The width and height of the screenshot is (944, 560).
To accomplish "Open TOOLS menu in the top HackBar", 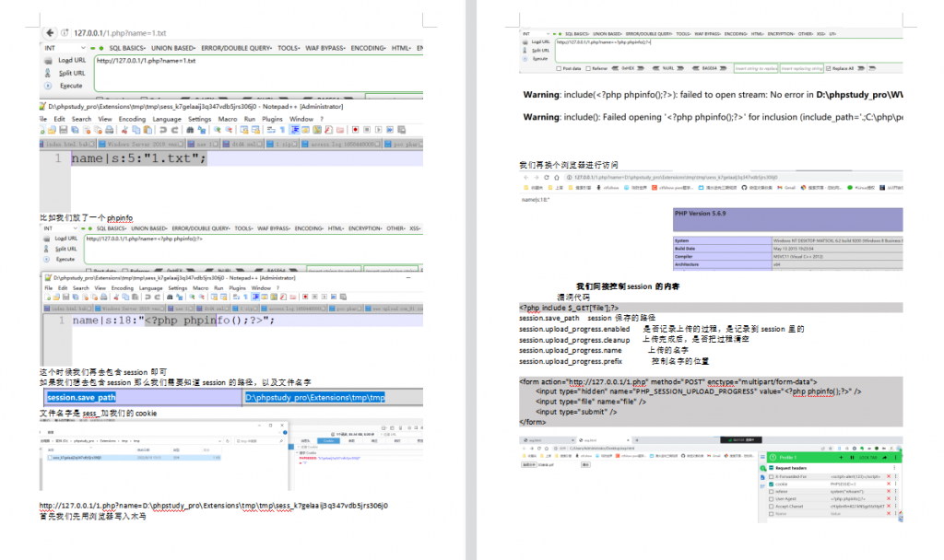I will tap(289, 48).
